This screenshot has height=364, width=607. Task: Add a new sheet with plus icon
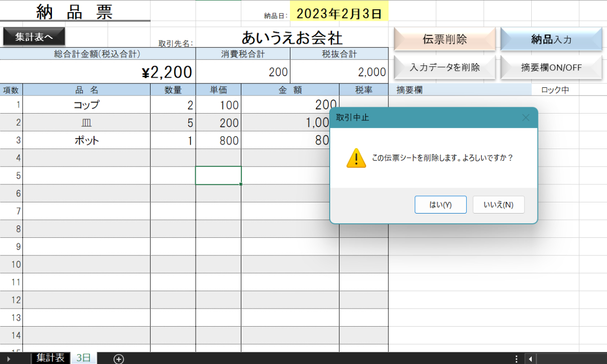tap(118, 359)
